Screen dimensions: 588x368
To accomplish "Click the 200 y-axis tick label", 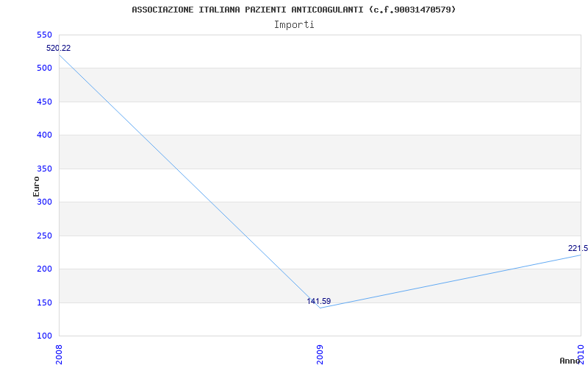I will pos(44,269).
